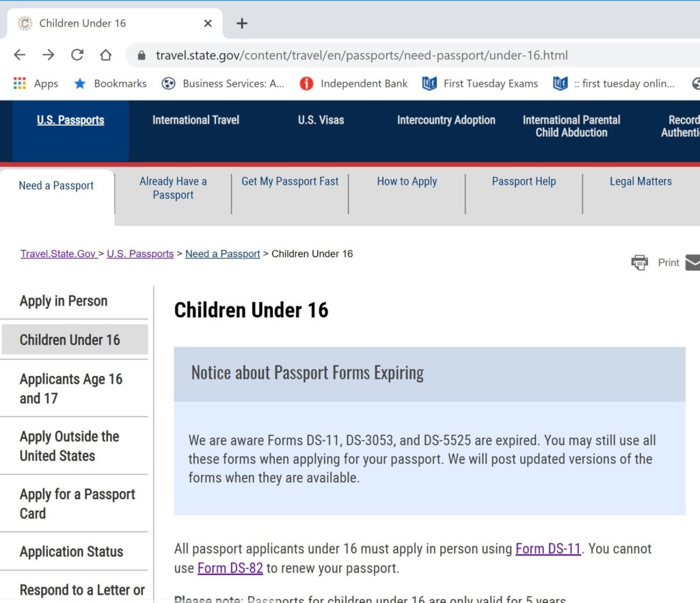Image resolution: width=700 pixels, height=603 pixels.
Task: Select the How to Apply tab
Action: tap(407, 181)
